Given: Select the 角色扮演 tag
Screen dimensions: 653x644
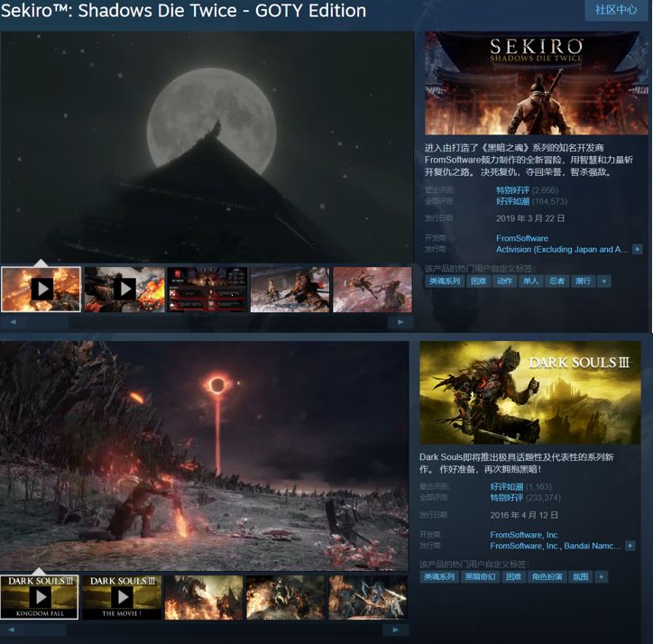Looking at the screenshot, I should click(547, 577).
